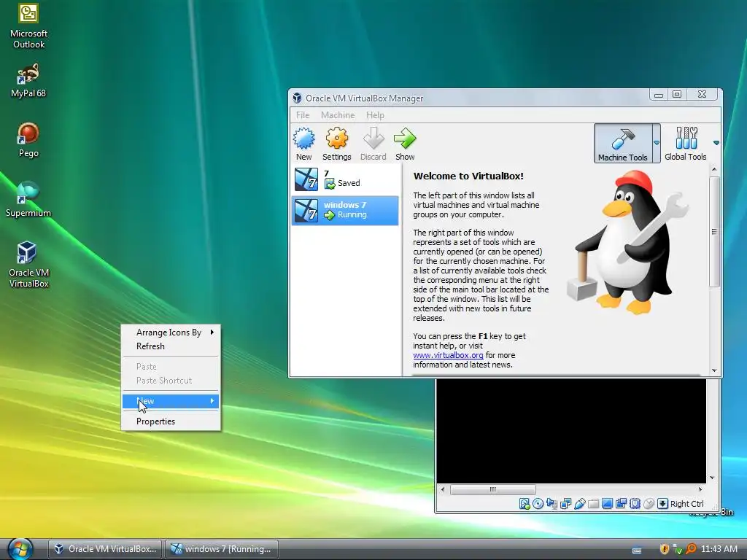The image size is (747, 560).
Task: Click the greyed Discard arrow icon
Action: 373,139
